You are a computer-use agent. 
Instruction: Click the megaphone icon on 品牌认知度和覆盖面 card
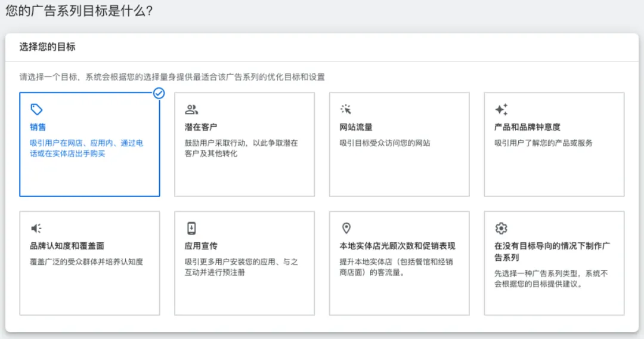pos(36,228)
